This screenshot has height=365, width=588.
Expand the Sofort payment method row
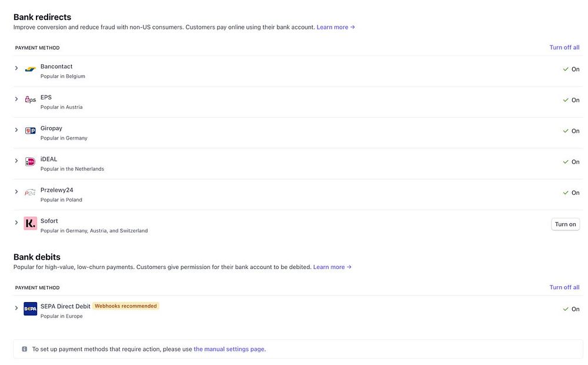point(16,223)
